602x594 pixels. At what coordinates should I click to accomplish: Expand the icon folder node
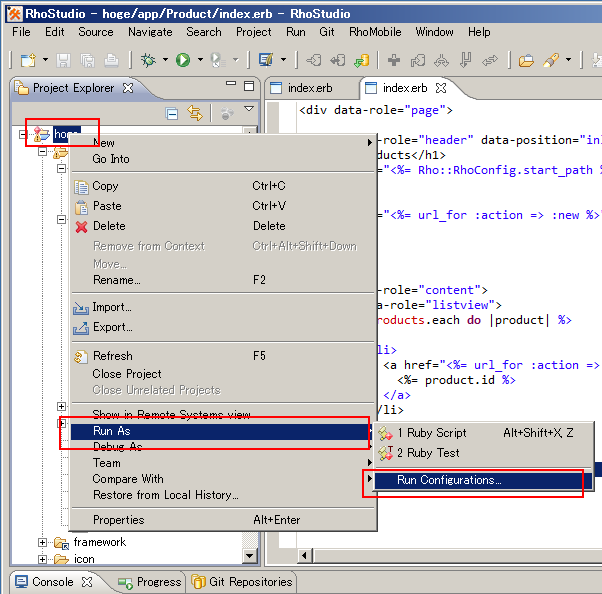[42, 559]
